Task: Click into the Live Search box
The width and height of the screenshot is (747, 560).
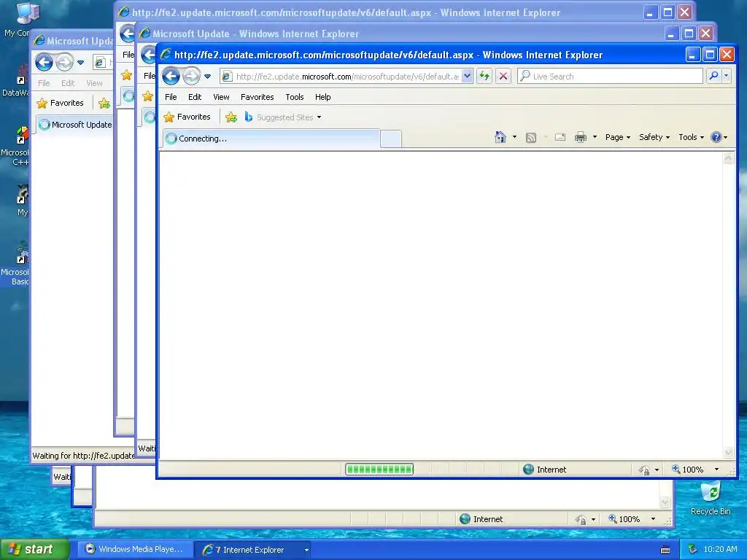Action: coord(611,76)
